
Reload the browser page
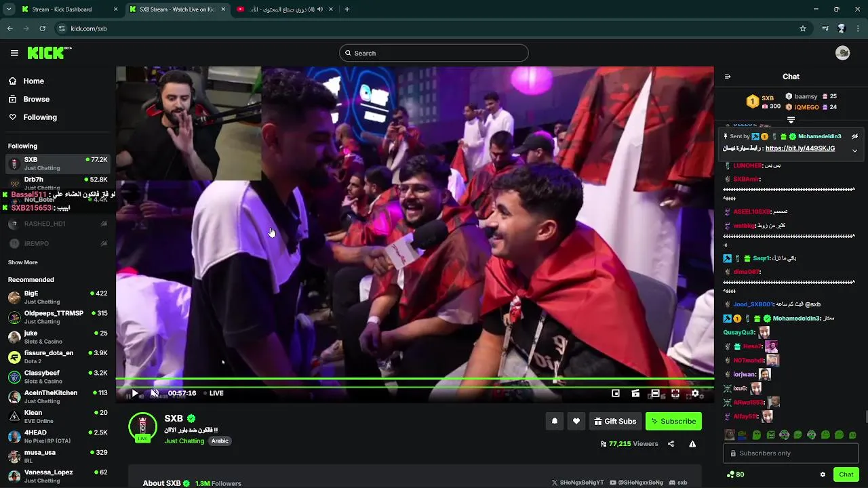tap(42, 28)
